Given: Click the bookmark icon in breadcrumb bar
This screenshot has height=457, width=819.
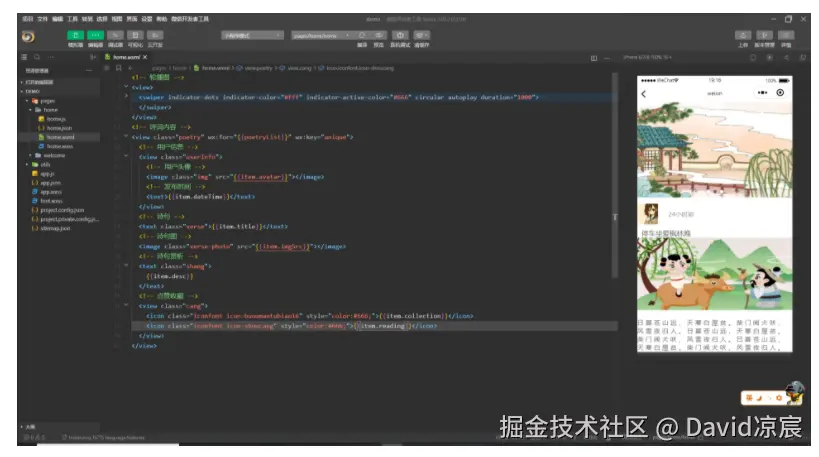Looking at the screenshot, I should coord(119,68).
